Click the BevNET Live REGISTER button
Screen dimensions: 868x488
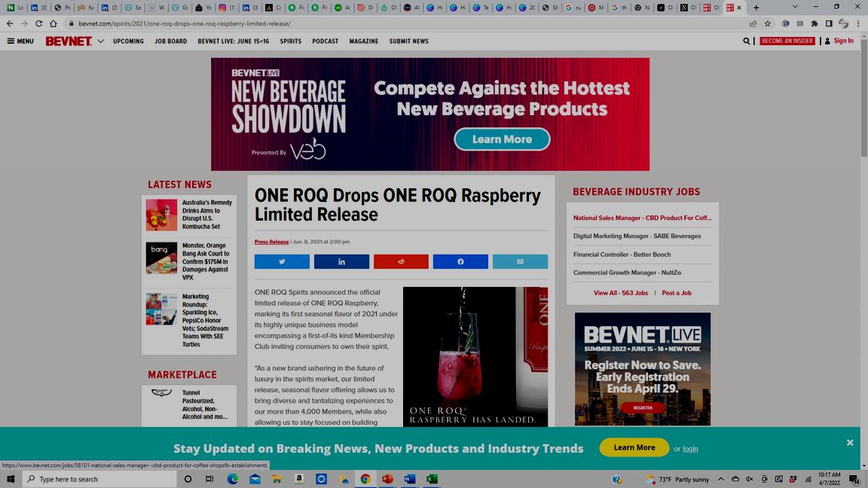[643, 407]
